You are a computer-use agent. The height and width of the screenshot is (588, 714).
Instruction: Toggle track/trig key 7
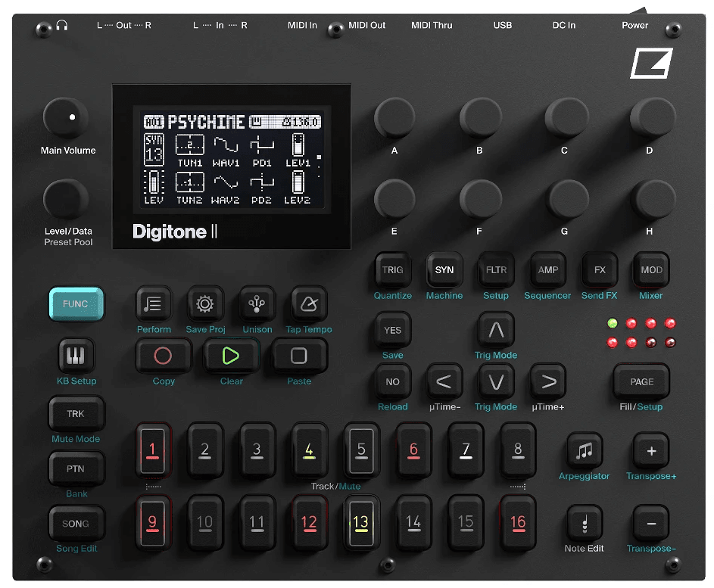coord(466,450)
